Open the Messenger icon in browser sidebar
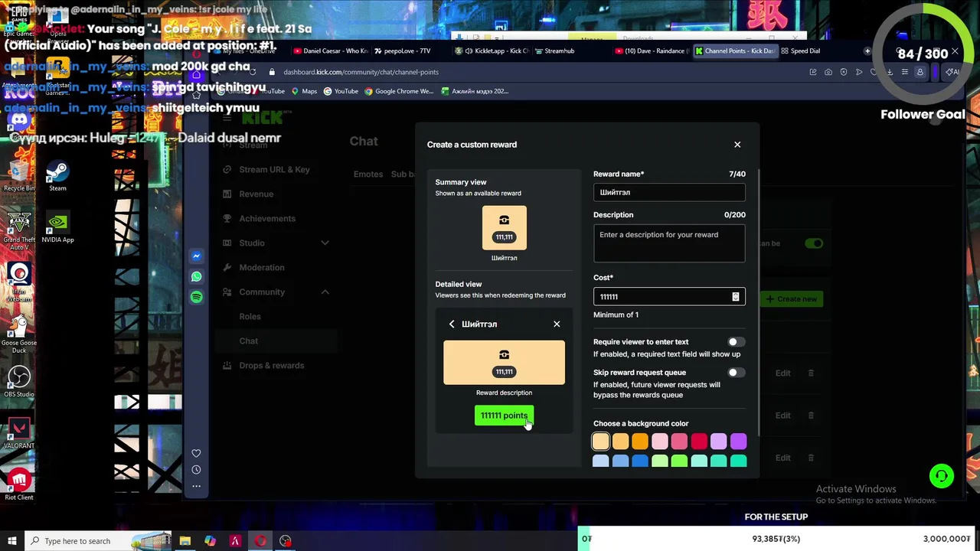 197,256
